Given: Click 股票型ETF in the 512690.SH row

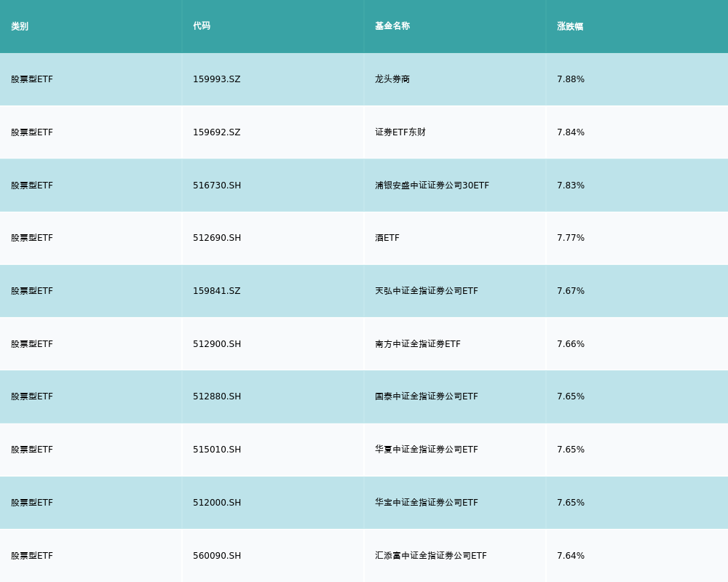Looking at the screenshot, I should [32, 238].
